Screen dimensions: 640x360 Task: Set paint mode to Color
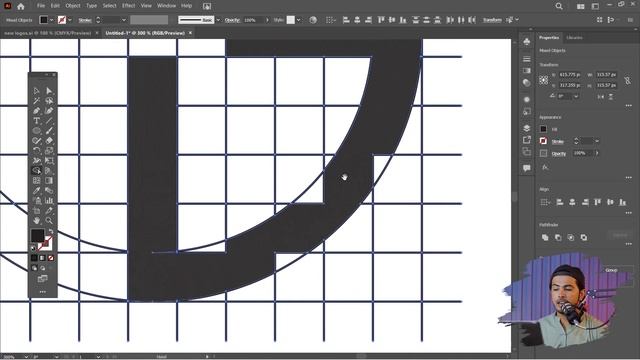[34, 258]
